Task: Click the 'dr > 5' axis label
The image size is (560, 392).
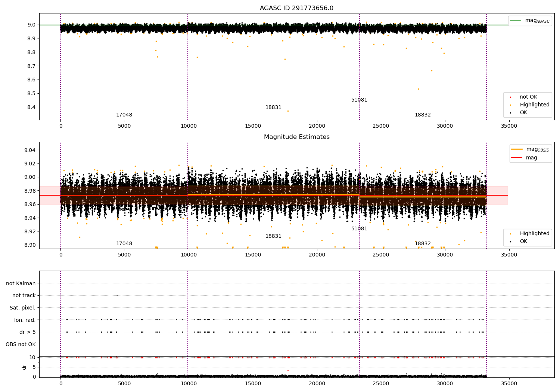Action: pos(28,332)
